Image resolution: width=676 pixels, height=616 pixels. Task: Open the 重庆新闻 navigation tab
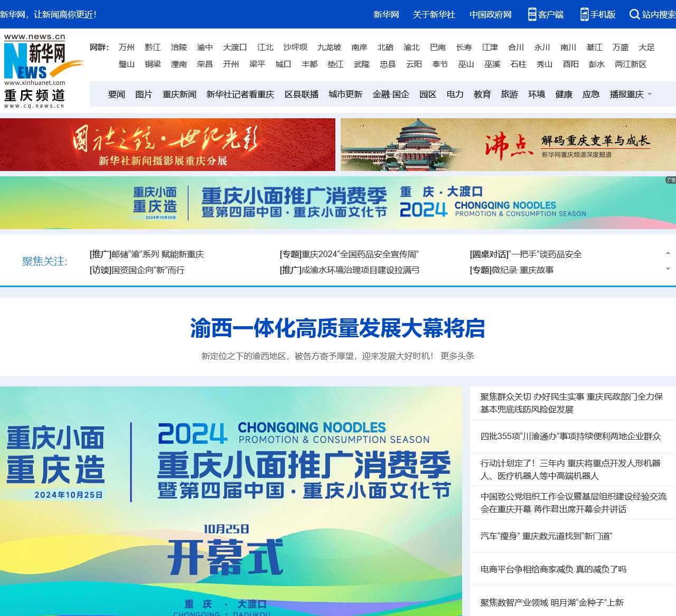[x=180, y=94]
